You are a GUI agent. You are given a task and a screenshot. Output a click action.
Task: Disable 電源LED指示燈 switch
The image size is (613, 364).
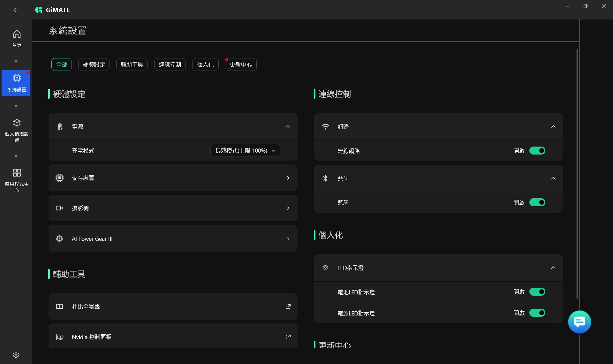pos(537,313)
